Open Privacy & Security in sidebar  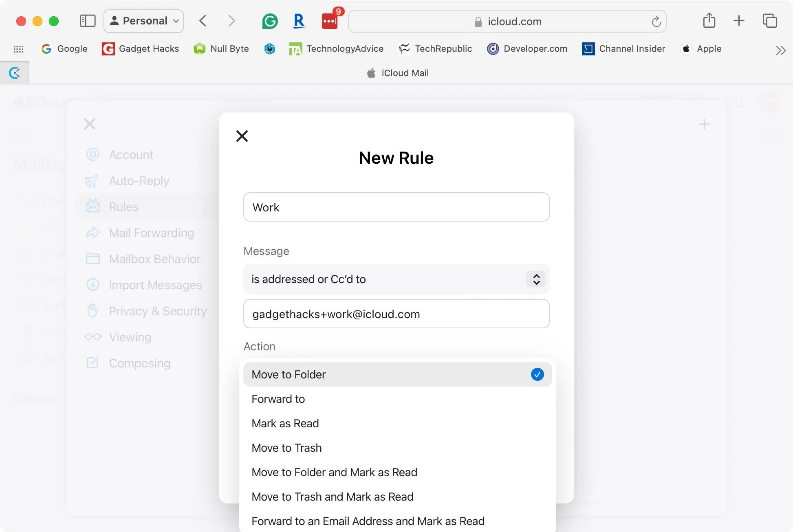pos(146,311)
